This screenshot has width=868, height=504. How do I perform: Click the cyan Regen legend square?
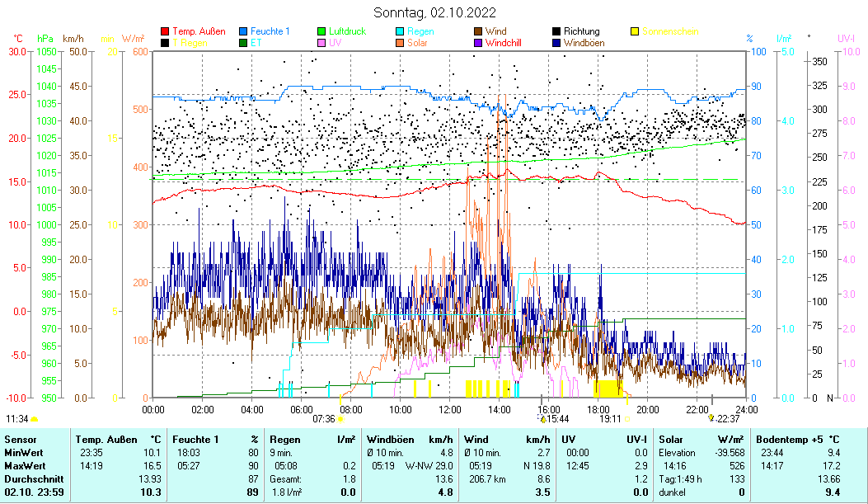tap(400, 31)
